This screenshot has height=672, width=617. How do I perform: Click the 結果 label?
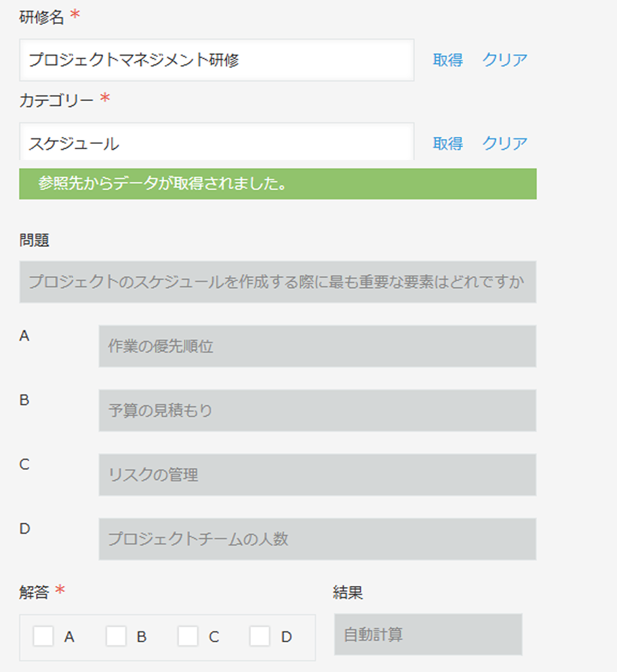coord(348,592)
